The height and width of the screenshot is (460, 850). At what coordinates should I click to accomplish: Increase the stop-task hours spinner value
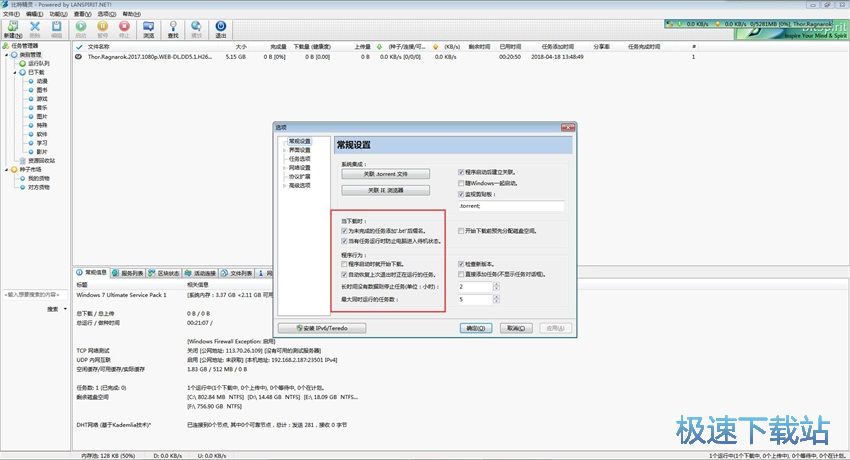(496, 284)
